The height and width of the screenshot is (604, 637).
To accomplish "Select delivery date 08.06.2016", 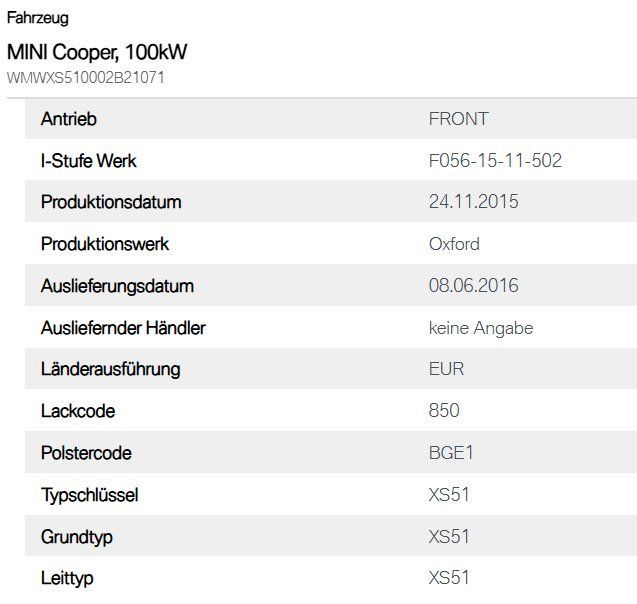I will (x=473, y=286).
